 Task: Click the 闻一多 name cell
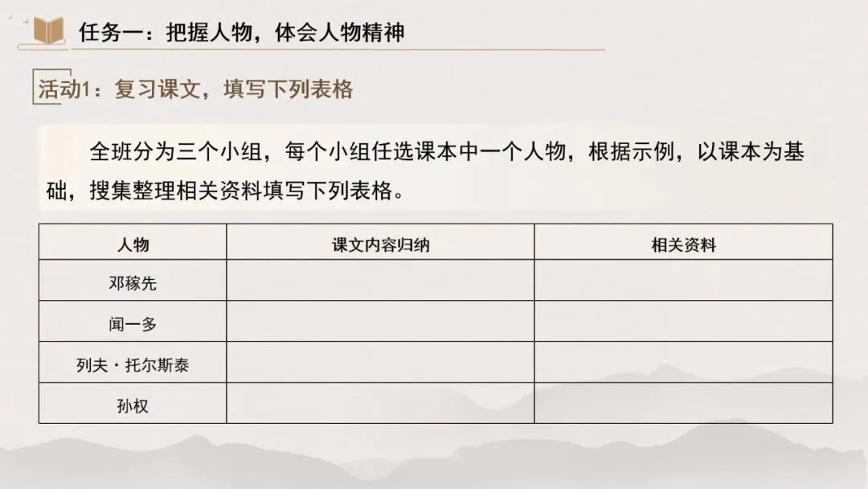(133, 323)
